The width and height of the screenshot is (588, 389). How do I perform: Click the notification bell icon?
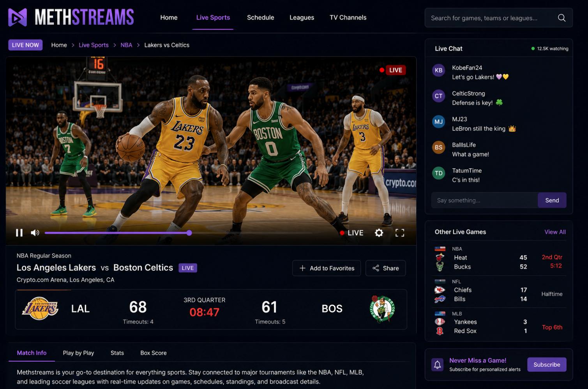coord(438,365)
